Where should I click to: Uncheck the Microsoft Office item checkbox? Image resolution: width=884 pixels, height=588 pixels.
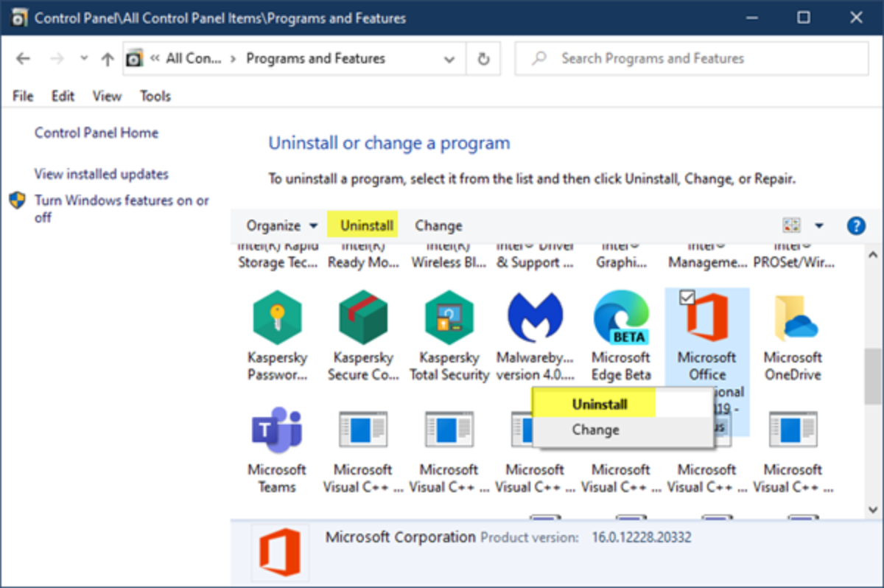pyautogui.click(x=687, y=297)
